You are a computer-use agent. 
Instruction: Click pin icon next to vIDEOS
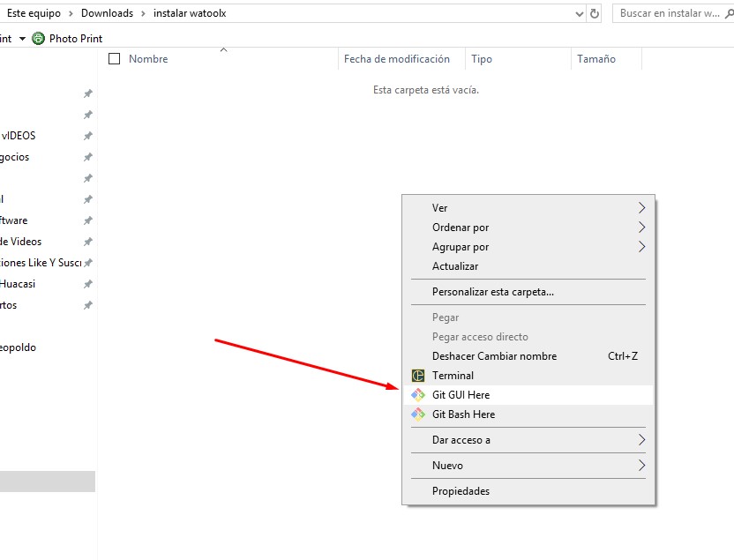pos(87,136)
